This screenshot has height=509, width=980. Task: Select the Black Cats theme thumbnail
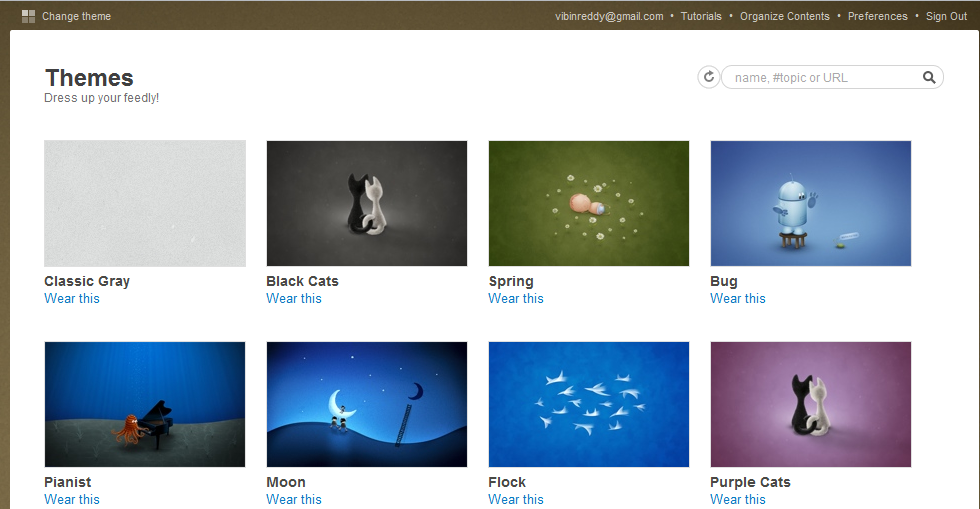[367, 203]
